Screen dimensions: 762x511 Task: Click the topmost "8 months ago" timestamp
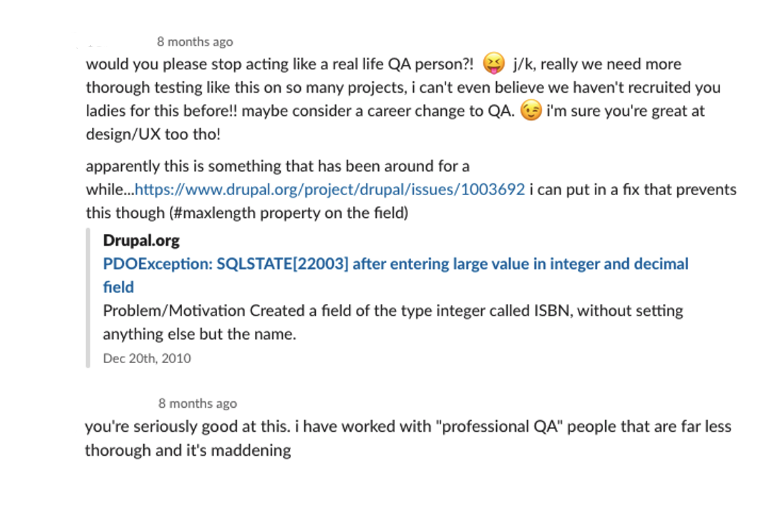(195, 42)
